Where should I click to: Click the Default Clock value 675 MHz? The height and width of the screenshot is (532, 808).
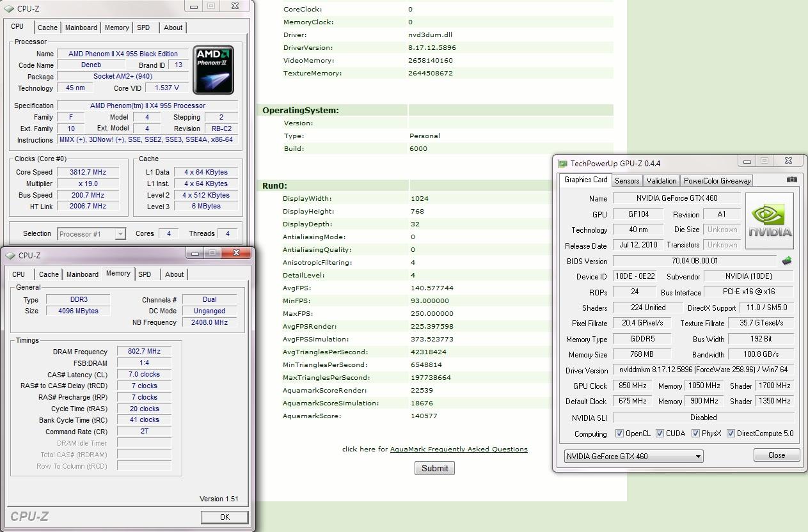[632, 401]
